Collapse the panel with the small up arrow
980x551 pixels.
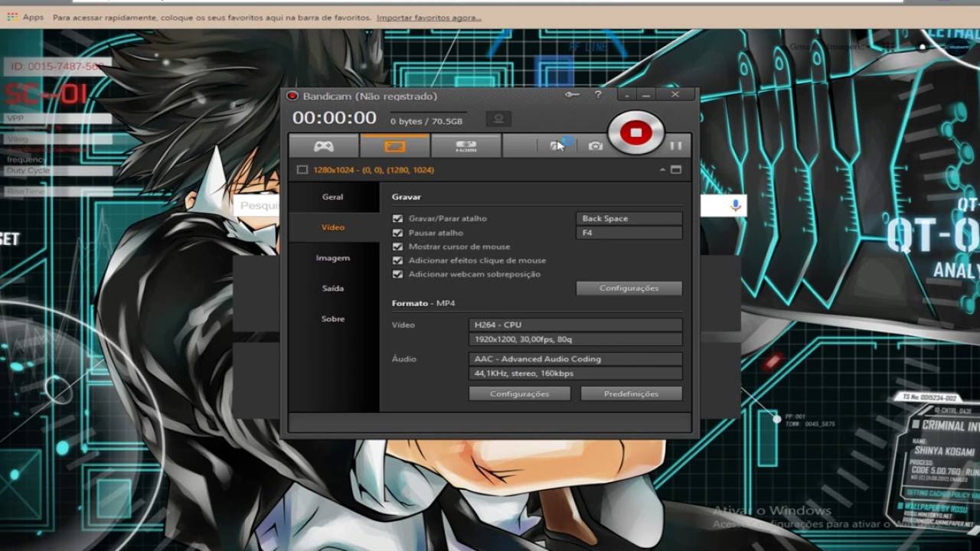(x=662, y=170)
